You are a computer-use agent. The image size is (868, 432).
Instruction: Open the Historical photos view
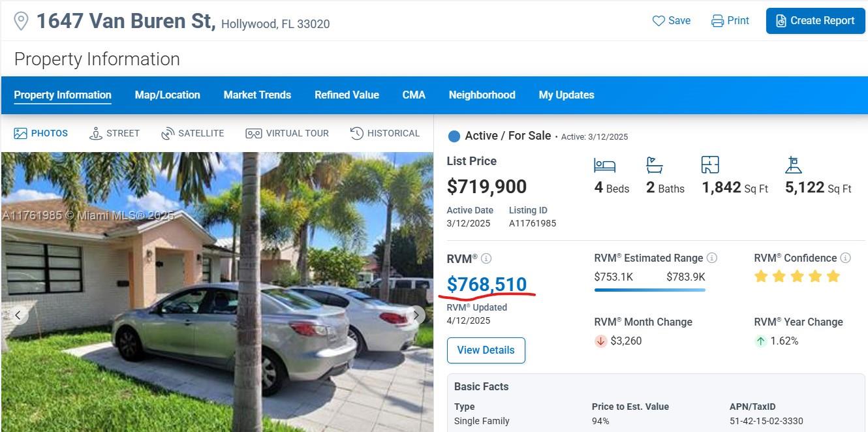(x=385, y=133)
